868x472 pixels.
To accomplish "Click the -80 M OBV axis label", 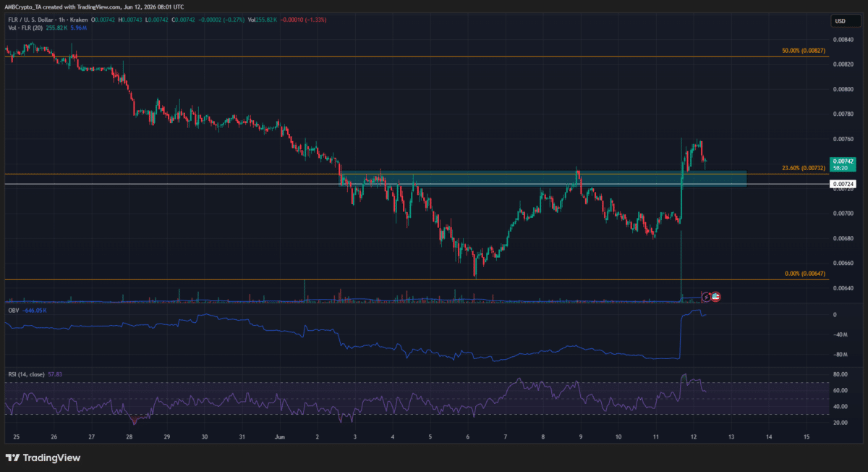I will [840, 355].
